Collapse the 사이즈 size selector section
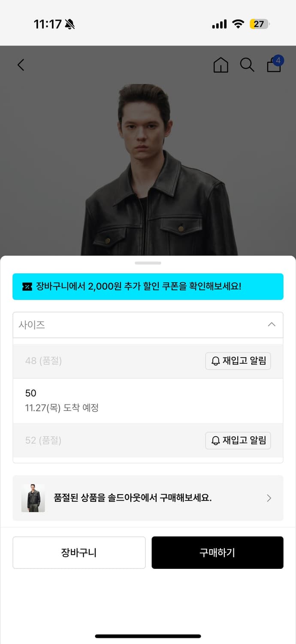This screenshot has height=644, width=296. tap(271, 325)
